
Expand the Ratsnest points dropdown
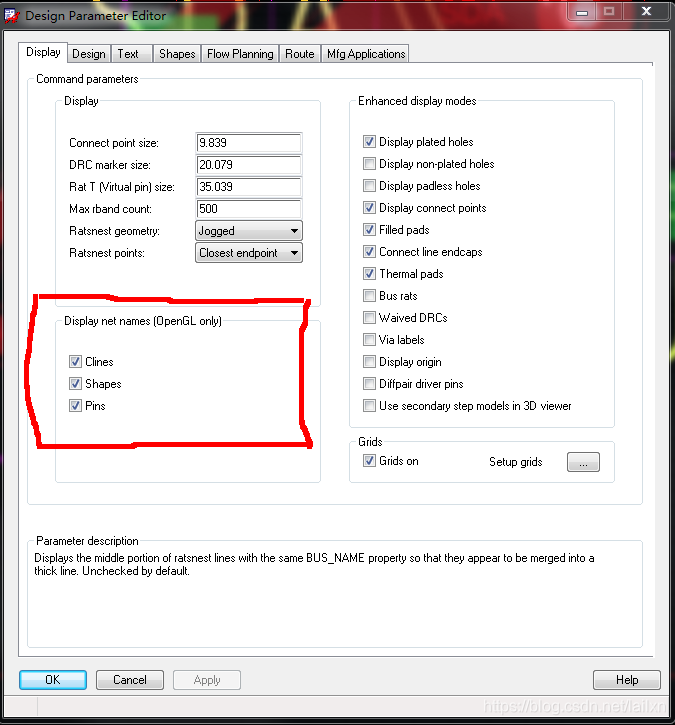click(x=249, y=253)
